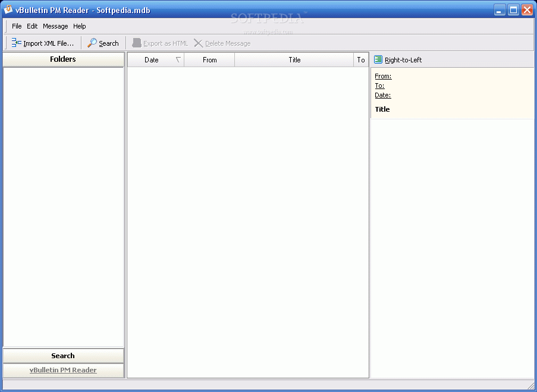Click the Delete Message label in the toolbar
537x392 pixels.
pos(228,43)
